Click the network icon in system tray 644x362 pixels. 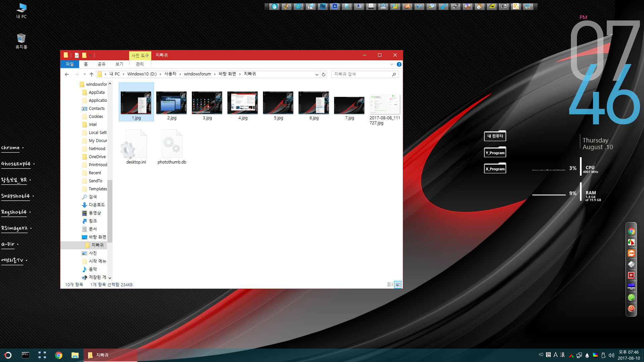click(579, 355)
